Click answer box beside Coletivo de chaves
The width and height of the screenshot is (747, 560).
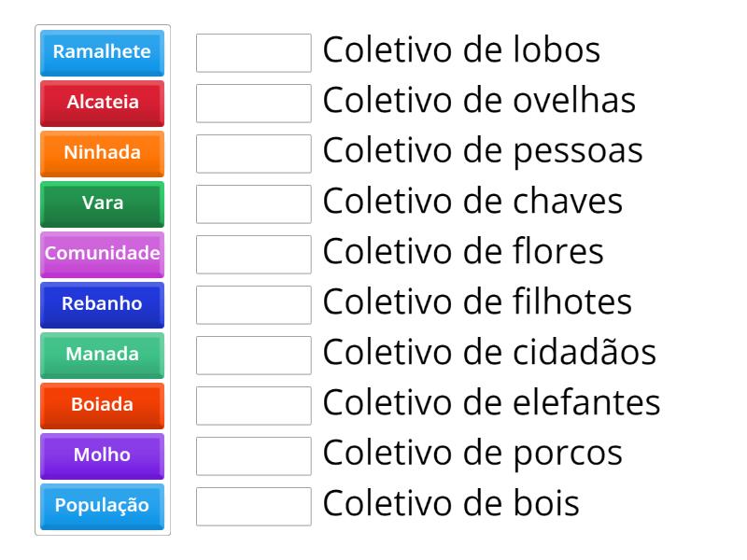point(253,204)
